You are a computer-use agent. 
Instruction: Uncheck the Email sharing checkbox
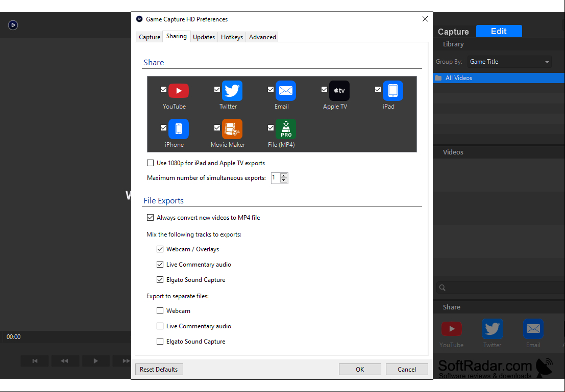(x=271, y=90)
